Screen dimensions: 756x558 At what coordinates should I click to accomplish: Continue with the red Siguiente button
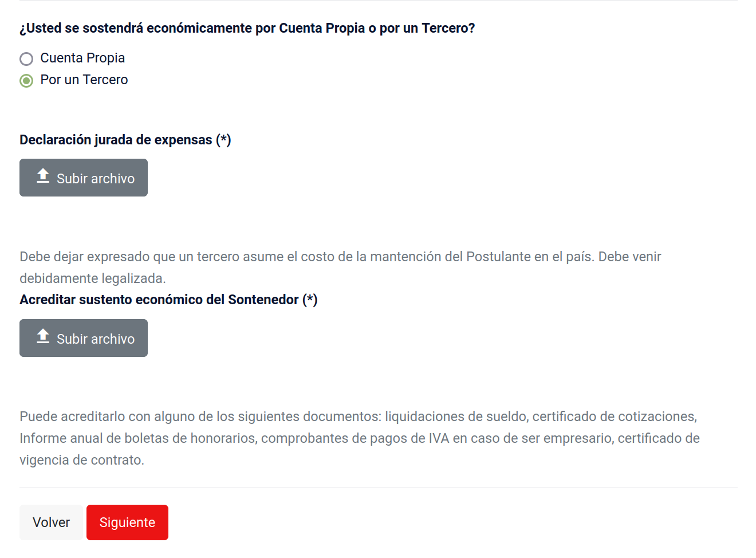click(127, 522)
